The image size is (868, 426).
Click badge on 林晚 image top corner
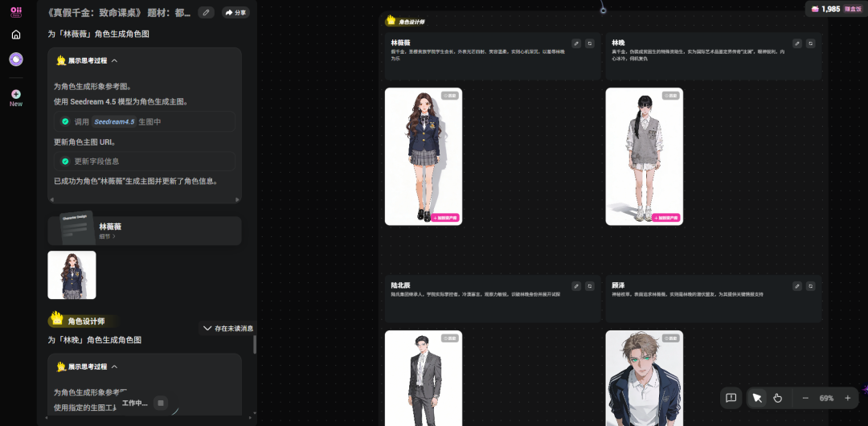(x=671, y=96)
